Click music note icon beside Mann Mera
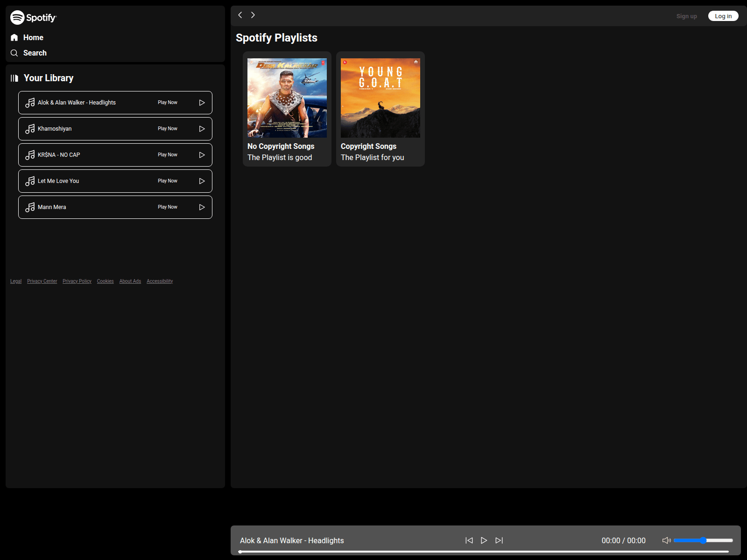747x560 pixels. click(30, 207)
